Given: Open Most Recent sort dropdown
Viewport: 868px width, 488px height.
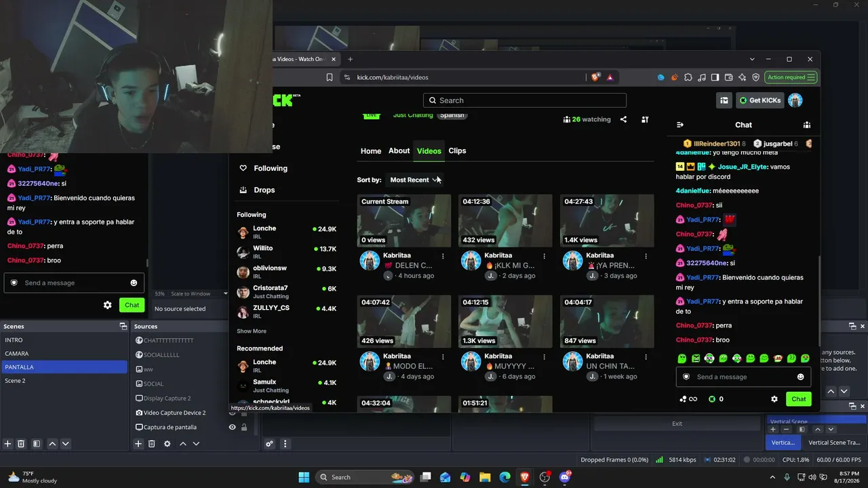Looking at the screenshot, I should tap(415, 180).
